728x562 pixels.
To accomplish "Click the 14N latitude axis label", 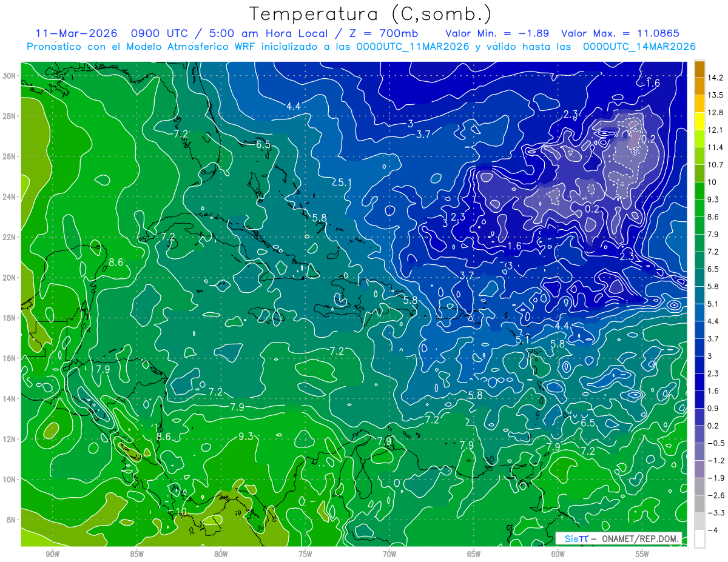I will [x=10, y=399].
